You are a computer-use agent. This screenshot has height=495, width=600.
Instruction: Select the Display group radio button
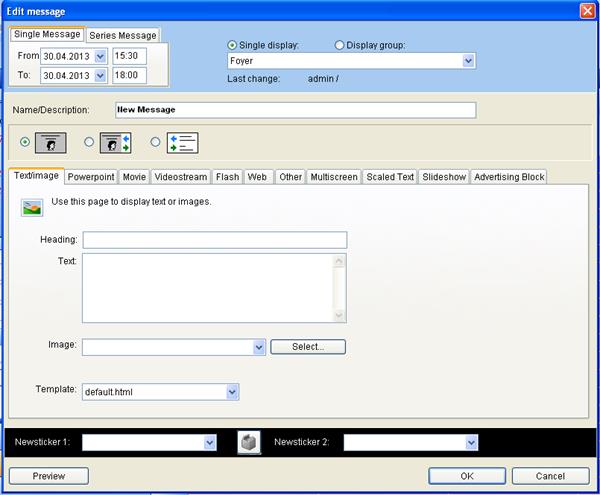coord(339,45)
